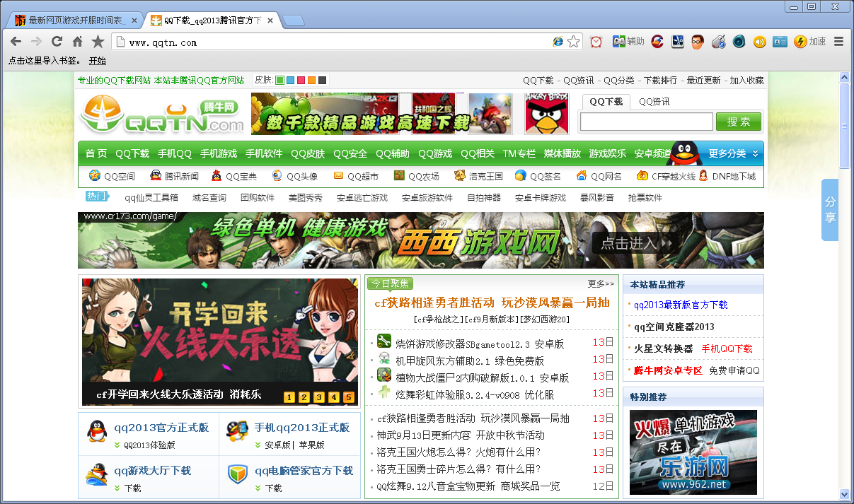Click the teal speaker extension icon
Screen dimensions: 854x504
coord(739,42)
